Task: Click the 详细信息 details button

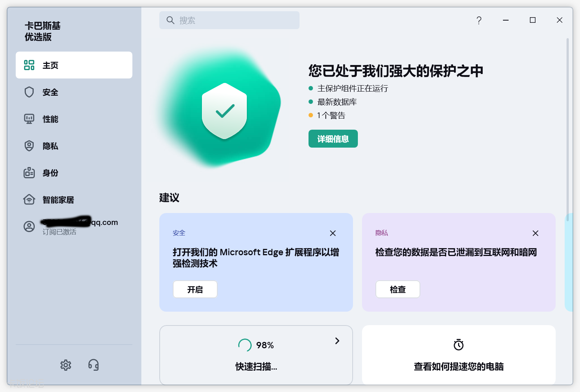Action: point(333,139)
